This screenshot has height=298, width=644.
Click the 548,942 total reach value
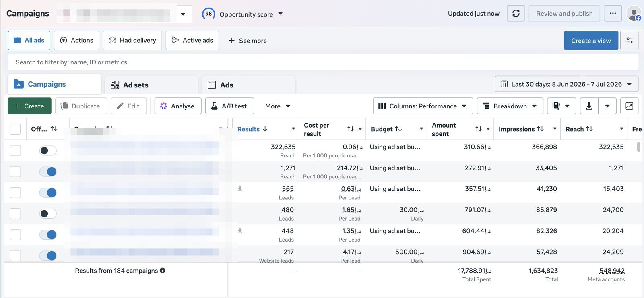pos(612,271)
